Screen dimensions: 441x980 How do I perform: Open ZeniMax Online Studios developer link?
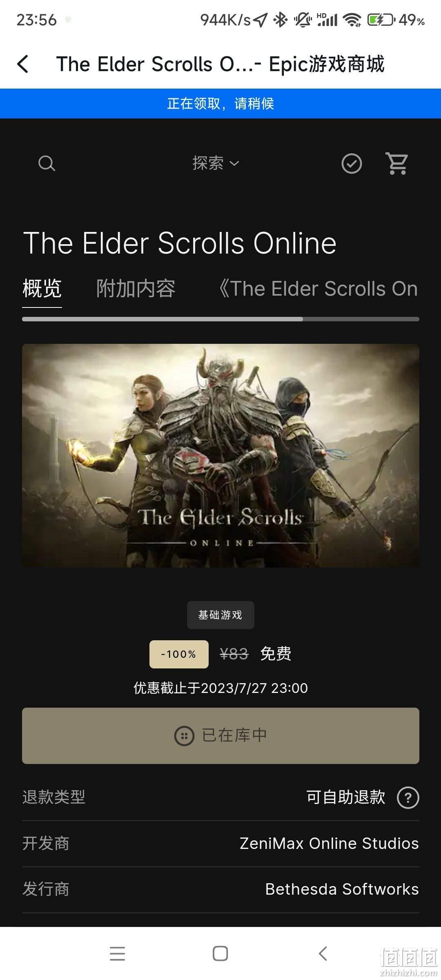329,843
